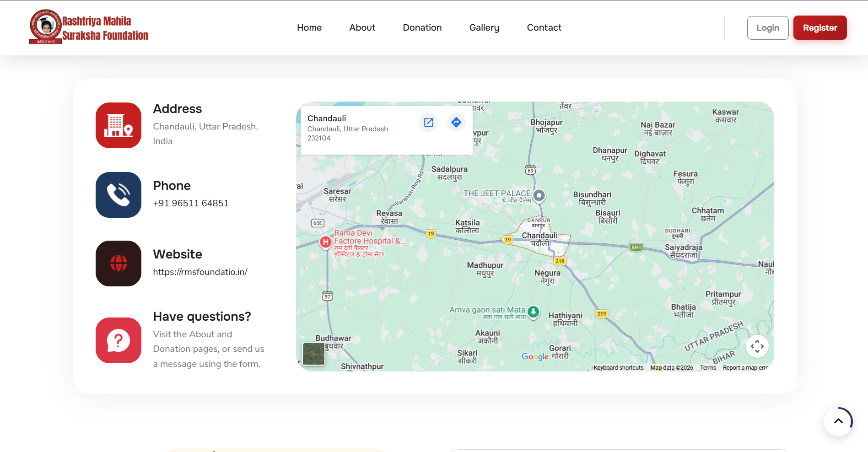Click the Keyboard shortcuts label
Viewport: 868px width, 452px height.
point(619,367)
